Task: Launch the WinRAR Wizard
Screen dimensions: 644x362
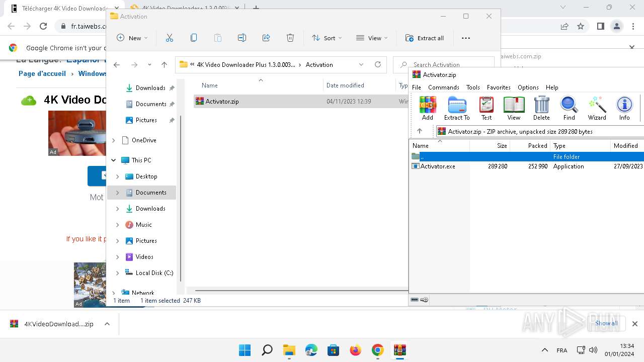Action: click(597, 109)
